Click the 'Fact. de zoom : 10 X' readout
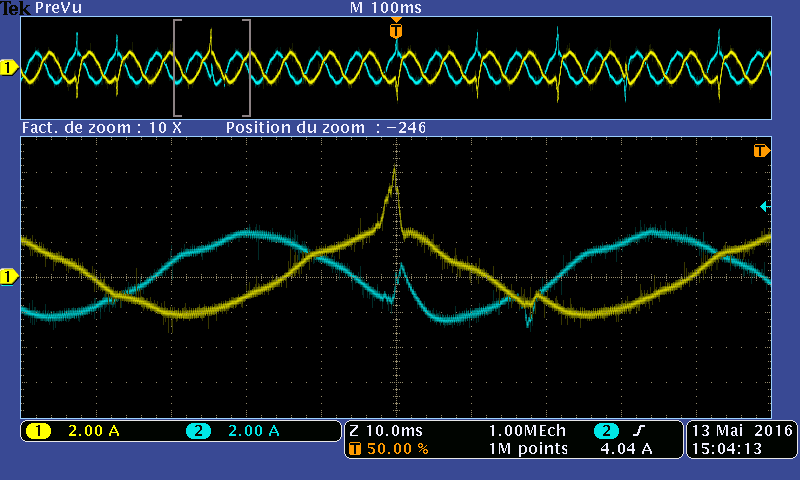 (102, 128)
